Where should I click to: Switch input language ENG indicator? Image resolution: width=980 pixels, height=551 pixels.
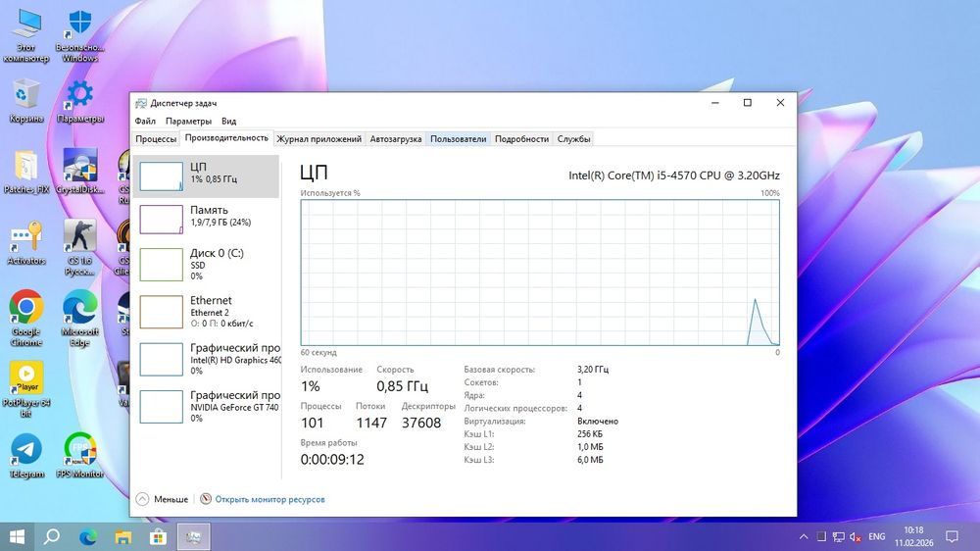[877, 536]
